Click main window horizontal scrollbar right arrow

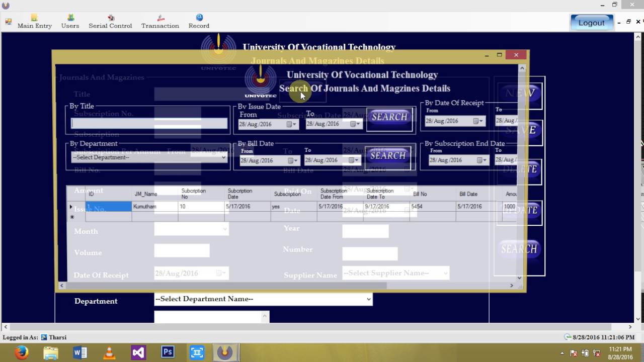(x=630, y=327)
